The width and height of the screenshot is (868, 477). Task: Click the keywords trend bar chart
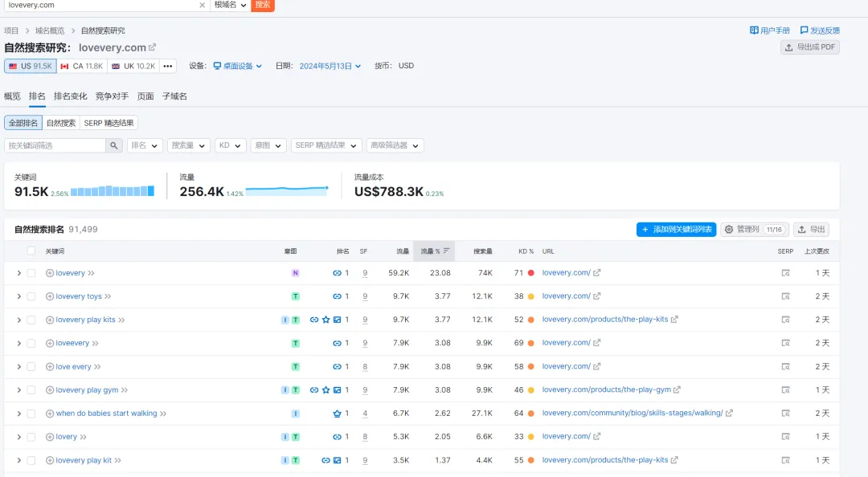pos(113,191)
